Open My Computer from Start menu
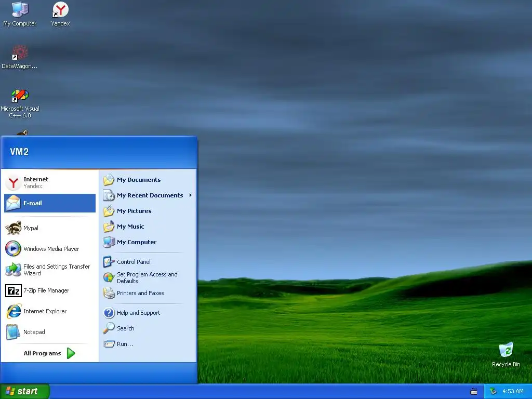Viewport: 532px width, 399px height. click(x=148, y=242)
